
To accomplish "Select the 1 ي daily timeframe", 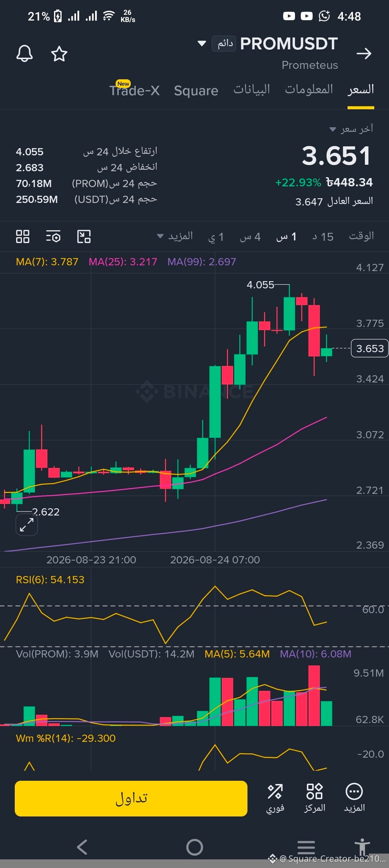I will pyautogui.click(x=216, y=237).
